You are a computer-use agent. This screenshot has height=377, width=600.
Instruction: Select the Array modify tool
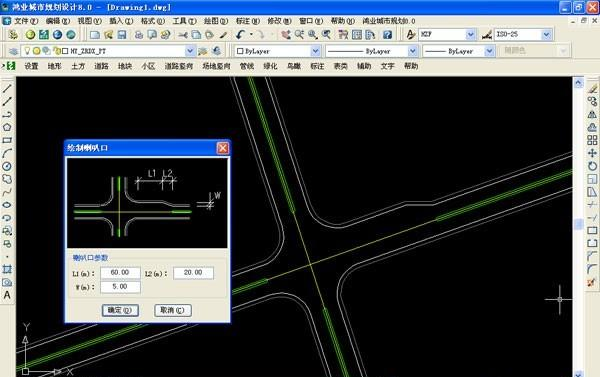click(592, 140)
